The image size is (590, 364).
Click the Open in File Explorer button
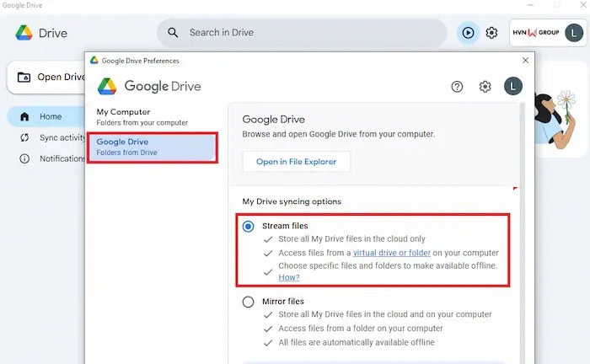point(296,162)
